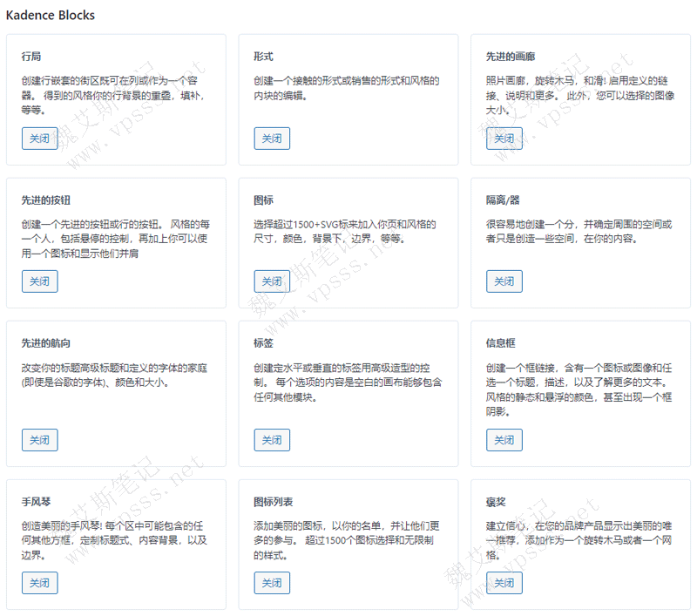Click description starting 创建一个框链接
Screen dimensions: 697x616
(x=579, y=389)
